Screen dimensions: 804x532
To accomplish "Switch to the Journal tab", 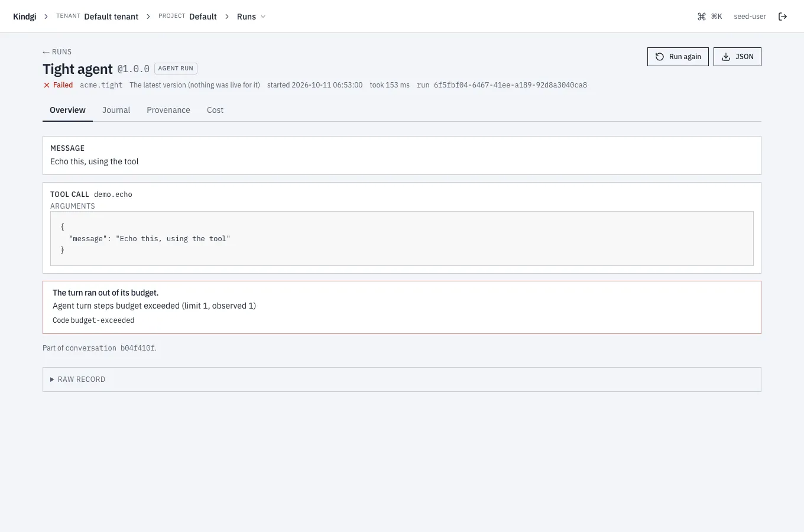I will point(116,110).
